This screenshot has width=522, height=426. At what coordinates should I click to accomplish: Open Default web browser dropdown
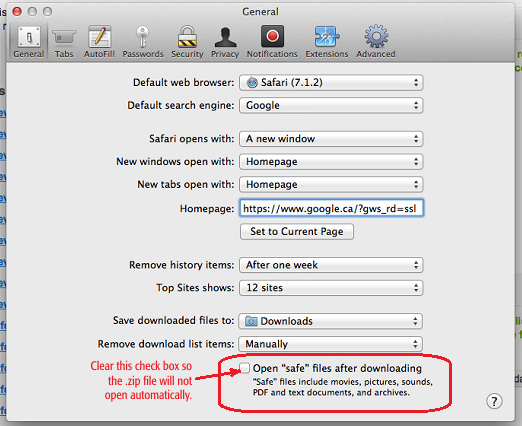click(x=331, y=83)
